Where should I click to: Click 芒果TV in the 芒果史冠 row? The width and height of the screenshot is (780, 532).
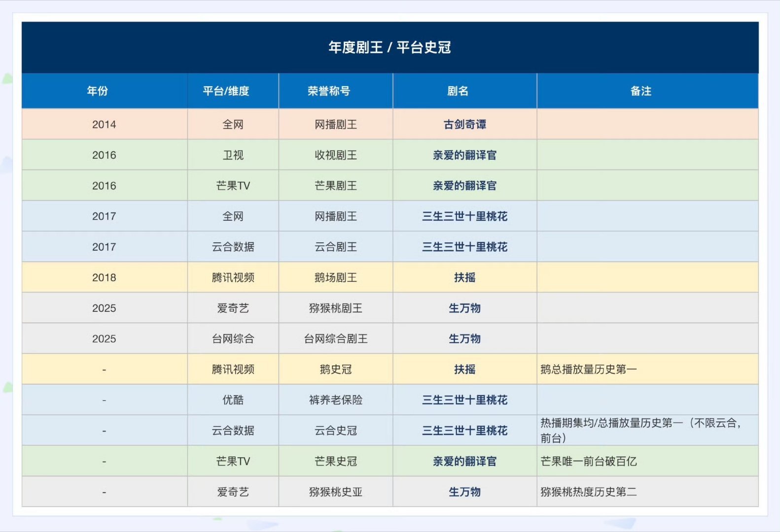(233, 462)
